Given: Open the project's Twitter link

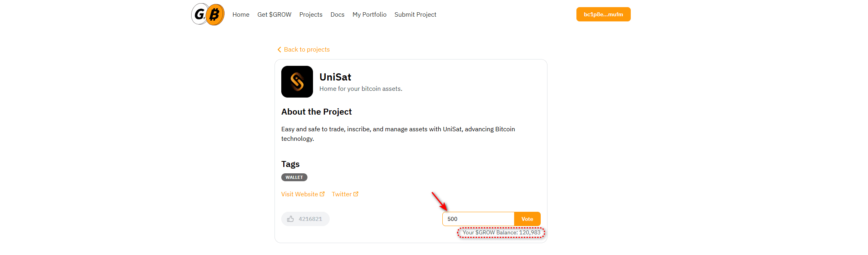Looking at the screenshot, I should click(x=345, y=194).
